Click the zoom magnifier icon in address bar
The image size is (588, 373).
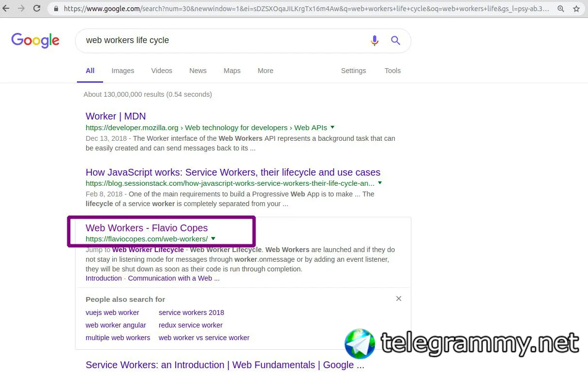pyautogui.click(x=561, y=9)
